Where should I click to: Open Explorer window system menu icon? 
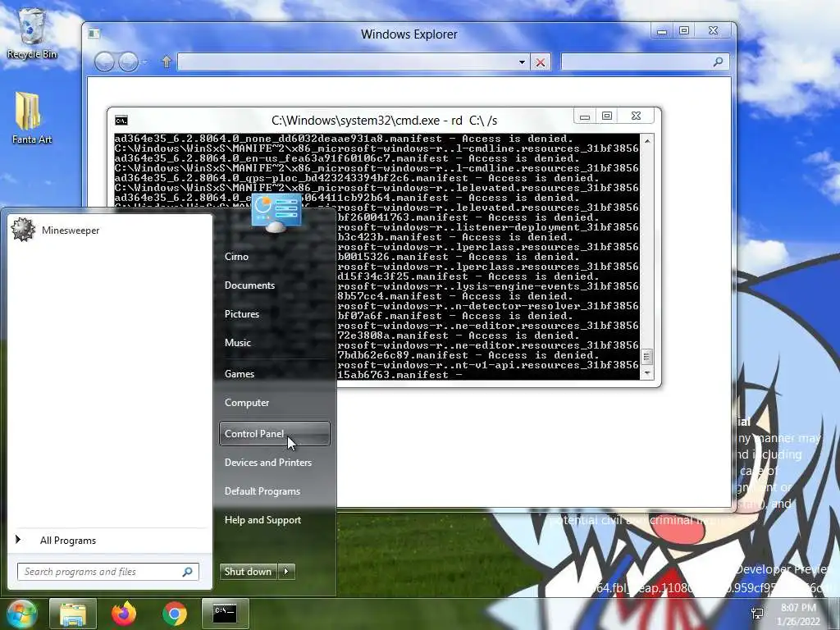point(94,34)
